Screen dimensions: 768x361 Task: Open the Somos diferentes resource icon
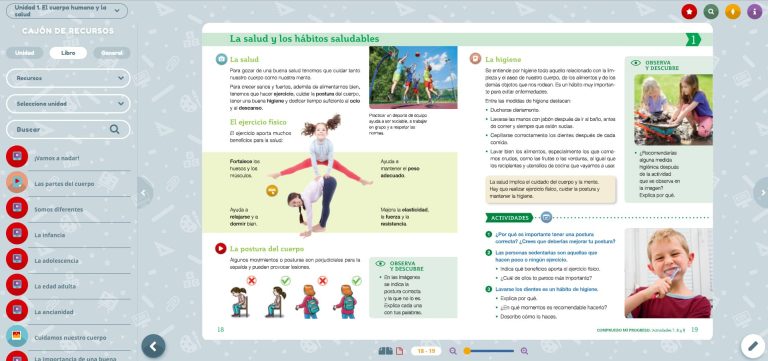click(x=17, y=208)
